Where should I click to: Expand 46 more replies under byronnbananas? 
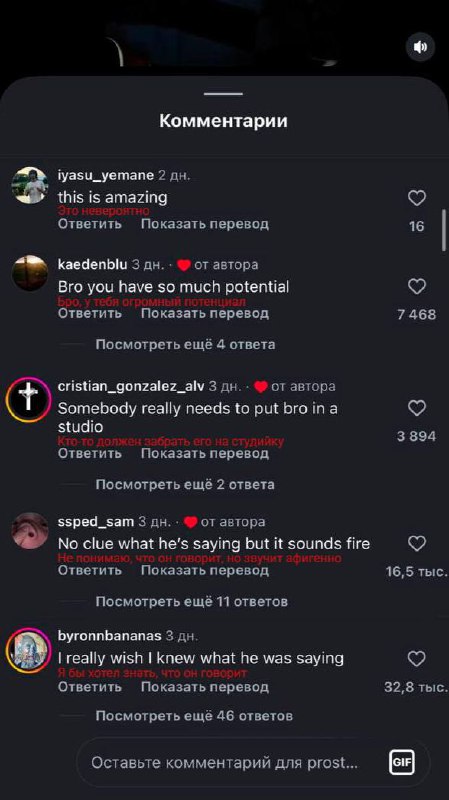[194, 716]
